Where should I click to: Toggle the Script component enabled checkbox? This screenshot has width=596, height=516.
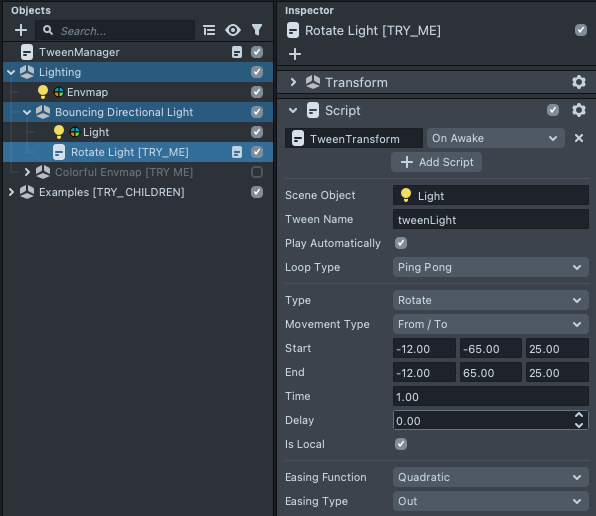(553, 110)
